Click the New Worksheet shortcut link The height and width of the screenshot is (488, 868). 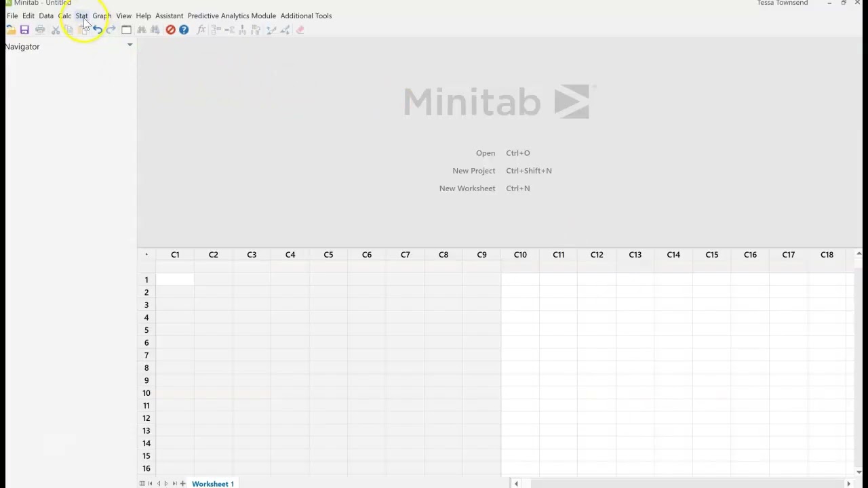tap(467, 188)
